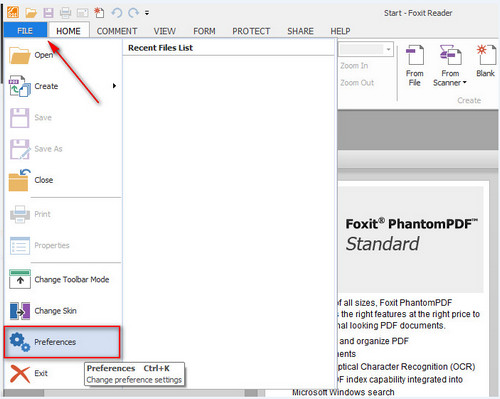Select Change Skin option
500x399 pixels.
point(63,311)
